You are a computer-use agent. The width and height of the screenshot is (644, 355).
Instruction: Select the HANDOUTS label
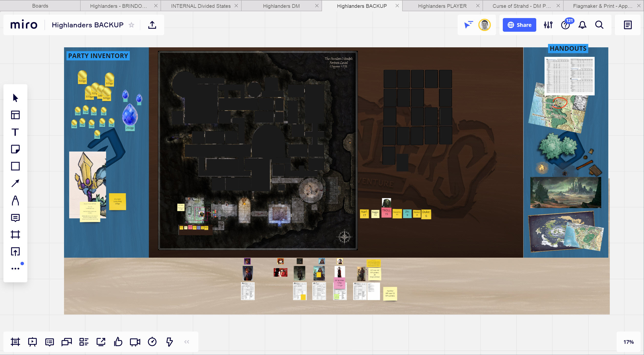click(x=568, y=49)
